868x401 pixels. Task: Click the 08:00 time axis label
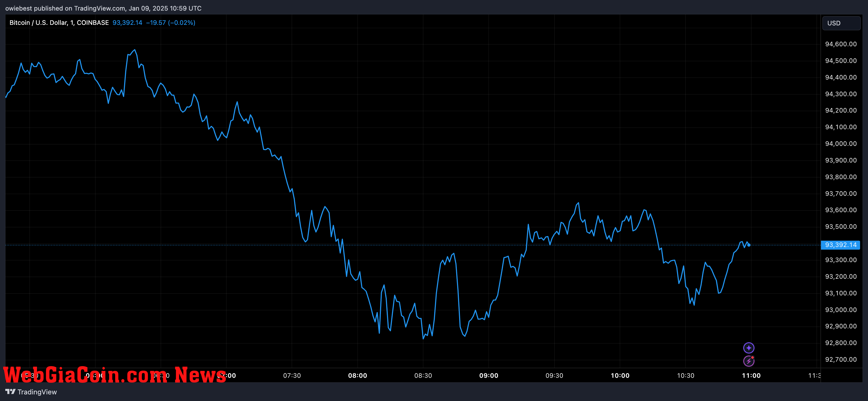point(357,376)
